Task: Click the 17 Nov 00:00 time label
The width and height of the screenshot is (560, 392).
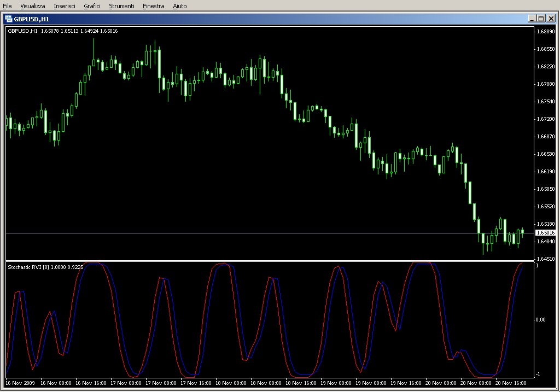Action: click(126, 383)
